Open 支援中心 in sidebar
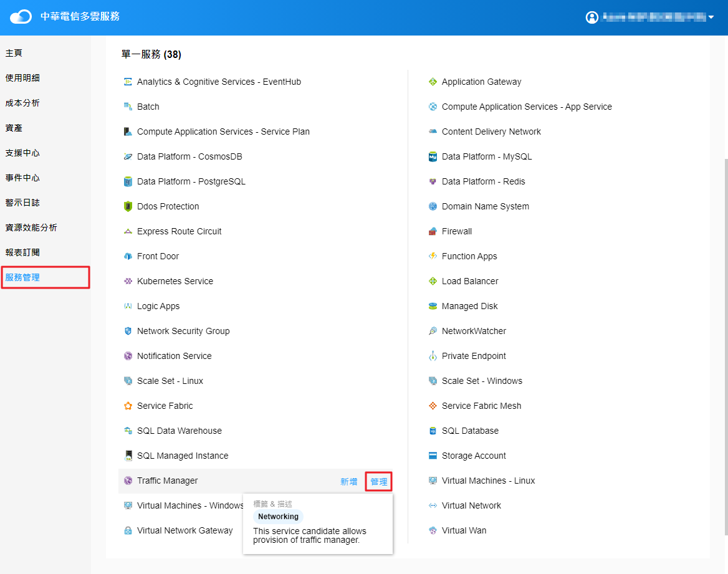This screenshot has height=574, width=728. (22, 153)
